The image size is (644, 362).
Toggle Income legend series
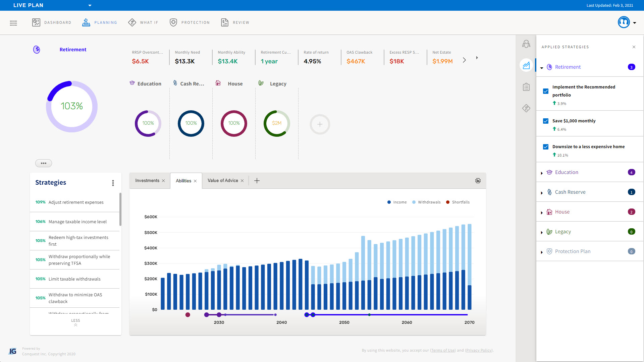pos(397,202)
